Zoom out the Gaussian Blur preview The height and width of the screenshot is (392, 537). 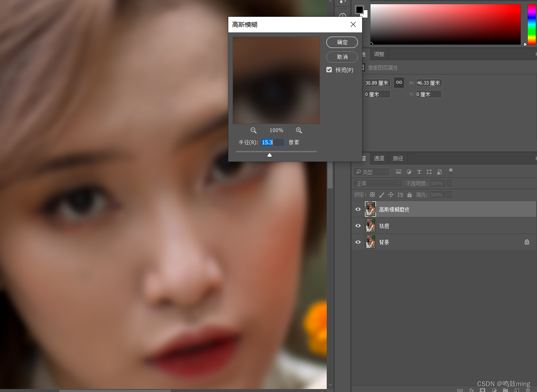coord(254,130)
